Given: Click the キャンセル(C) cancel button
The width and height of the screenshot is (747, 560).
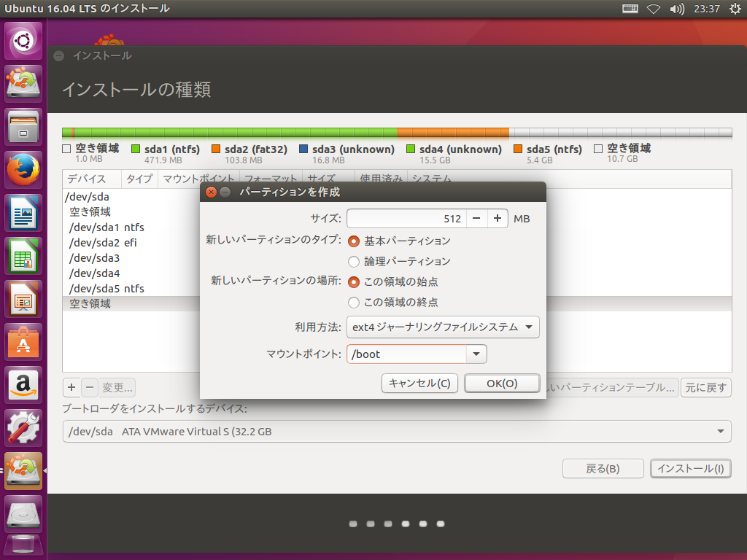Looking at the screenshot, I should click(419, 384).
